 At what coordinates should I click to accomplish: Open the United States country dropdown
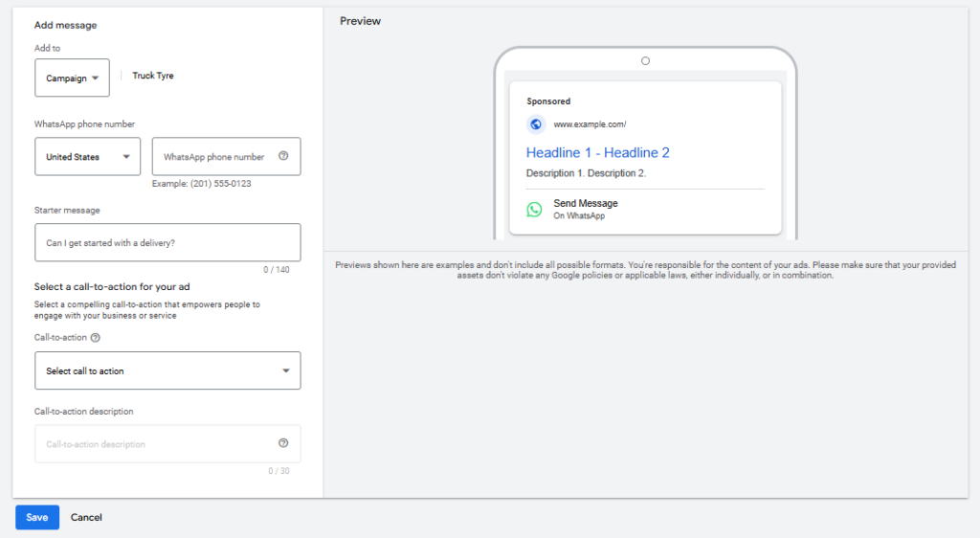(x=87, y=157)
